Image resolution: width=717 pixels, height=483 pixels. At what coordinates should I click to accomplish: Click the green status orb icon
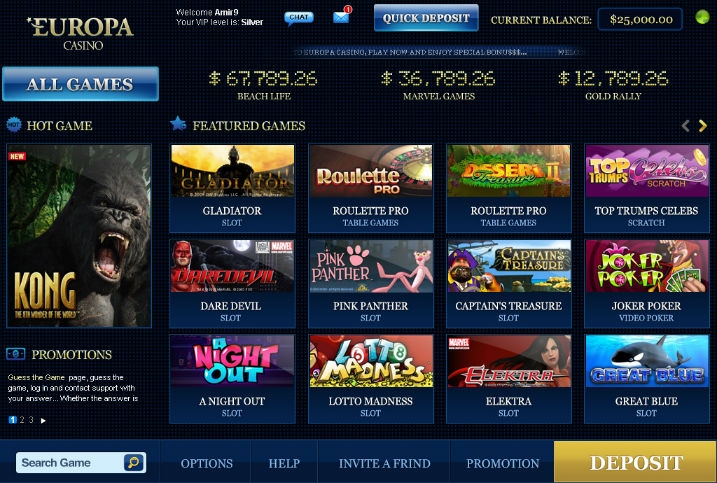702,17
